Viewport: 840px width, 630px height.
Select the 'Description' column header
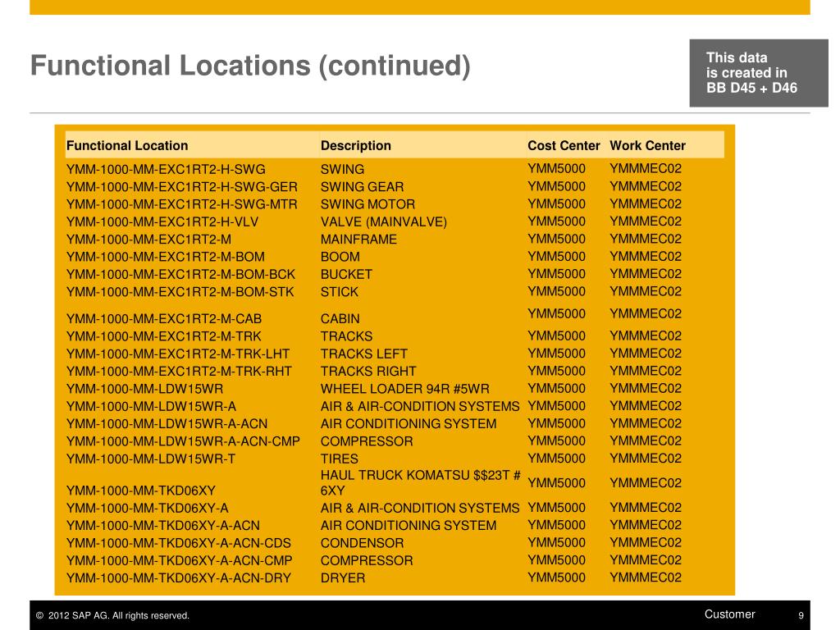(x=356, y=146)
